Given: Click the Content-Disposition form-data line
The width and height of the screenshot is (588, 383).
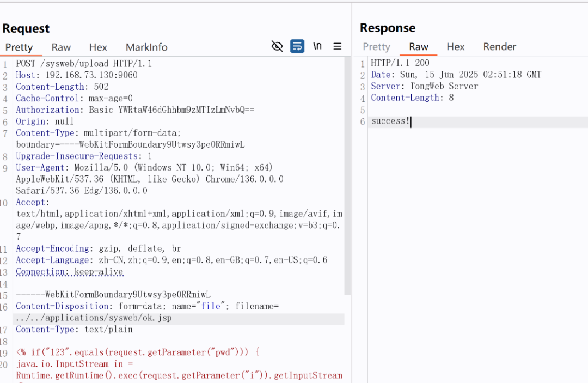Looking at the screenshot, I should (148, 307).
